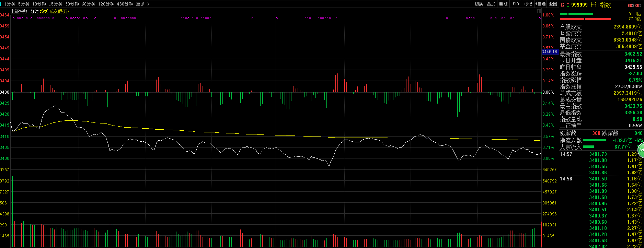Screen dimensions: 644x248
Task: Click the 指数振幅 row
Action: [x=601, y=86]
